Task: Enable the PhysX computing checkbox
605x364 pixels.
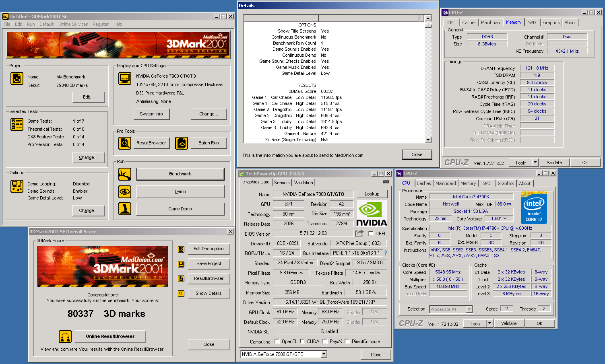Action: [x=325, y=341]
